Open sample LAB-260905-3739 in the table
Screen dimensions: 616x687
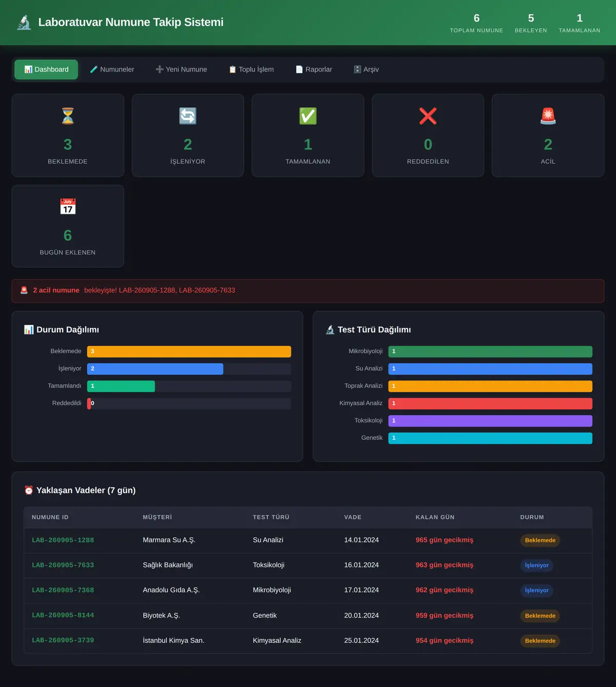click(x=63, y=640)
